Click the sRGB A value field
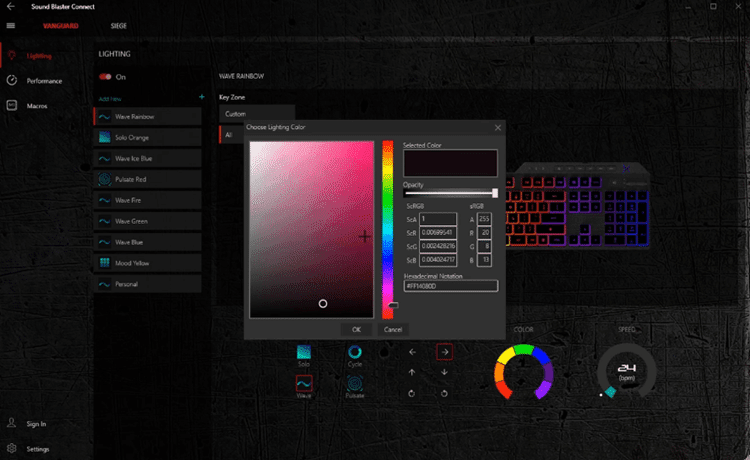The height and width of the screenshot is (460, 750). pyautogui.click(x=484, y=219)
